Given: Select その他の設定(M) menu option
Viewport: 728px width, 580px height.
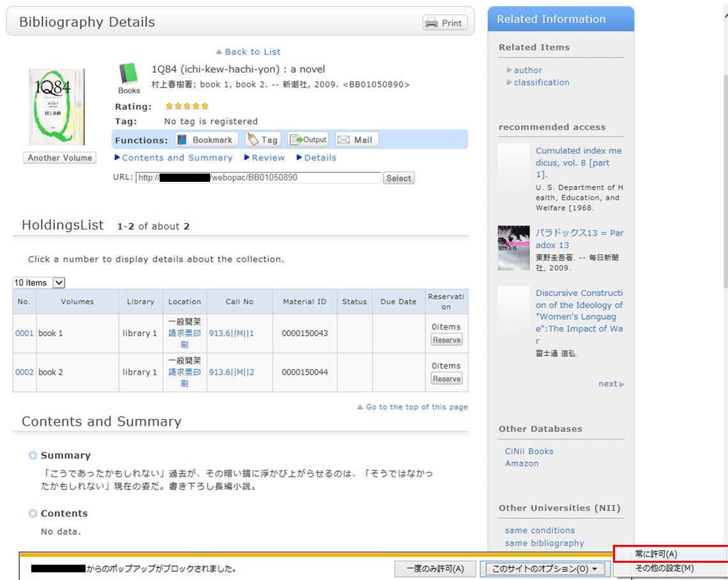Looking at the screenshot, I should (x=664, y=569).
